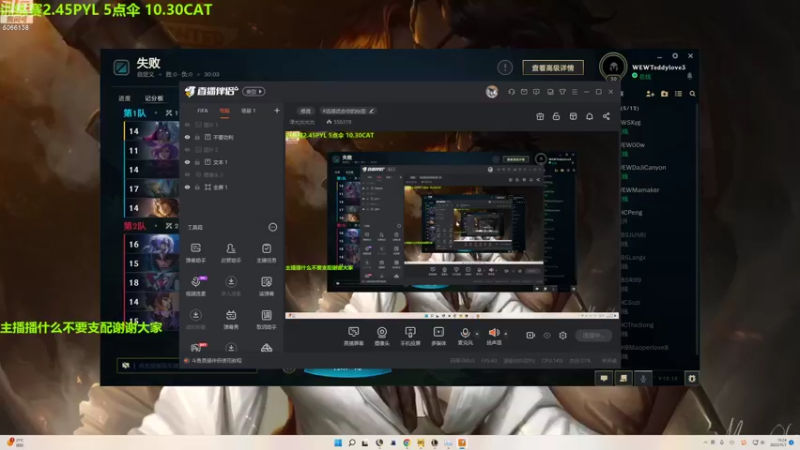
Task: Open League client settings gear at bottom right
Action: tap(692, 379)
